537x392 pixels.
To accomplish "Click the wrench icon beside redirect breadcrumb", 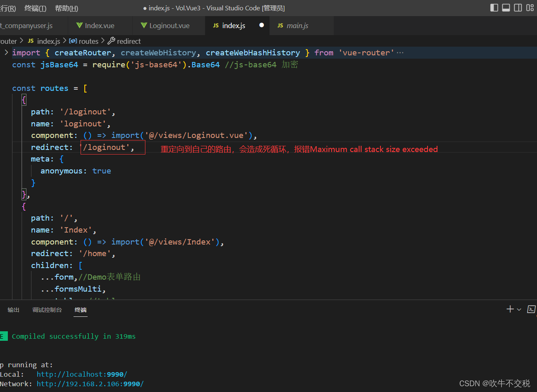I will click(111, 41).
